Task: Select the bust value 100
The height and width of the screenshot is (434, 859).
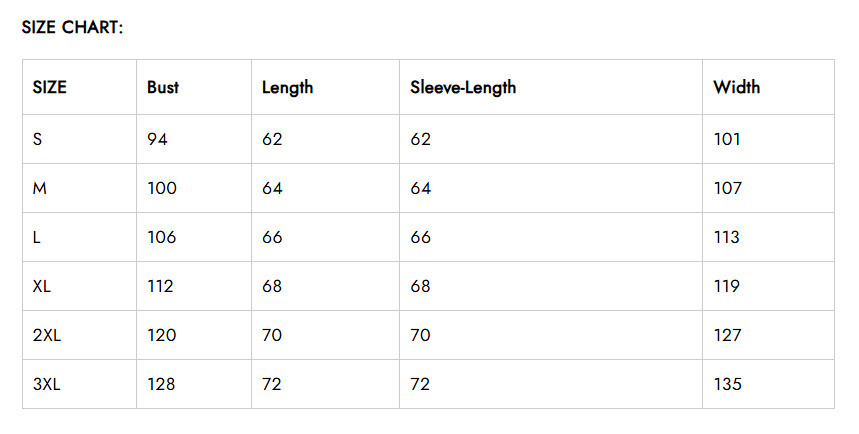Action: pyautogui.click(x=162, y=188)
